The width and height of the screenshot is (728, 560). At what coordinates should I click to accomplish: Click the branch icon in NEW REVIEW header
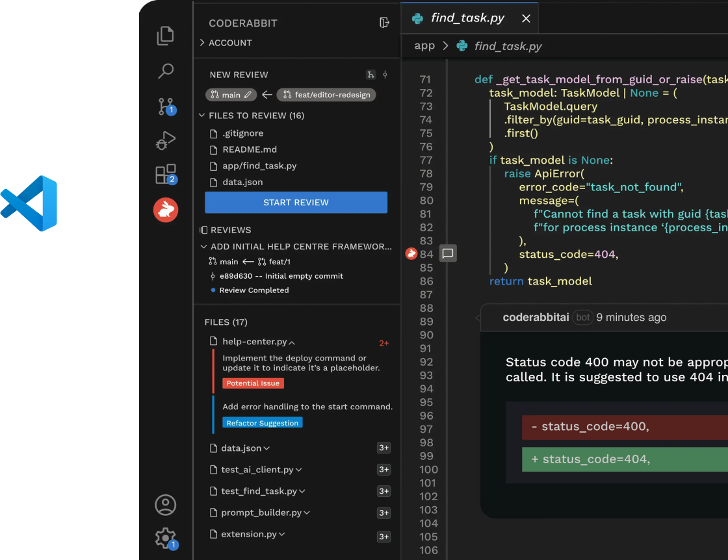pos(370,75)
